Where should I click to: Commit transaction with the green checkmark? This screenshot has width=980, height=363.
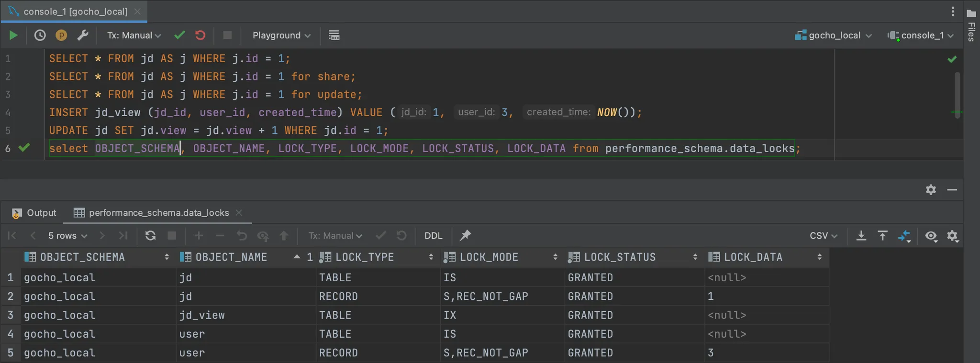pos(179,35)
